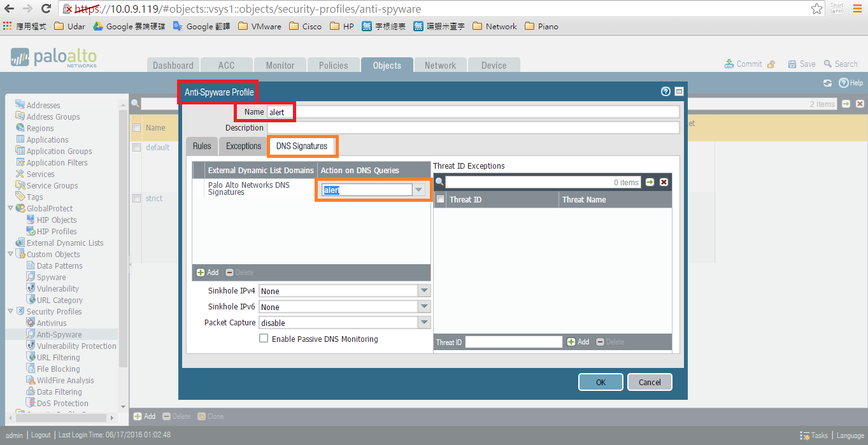The height and width of the screenshot is (445, 868).
Task: Click Add next to Threat ID field
Action: pos(578,342)
